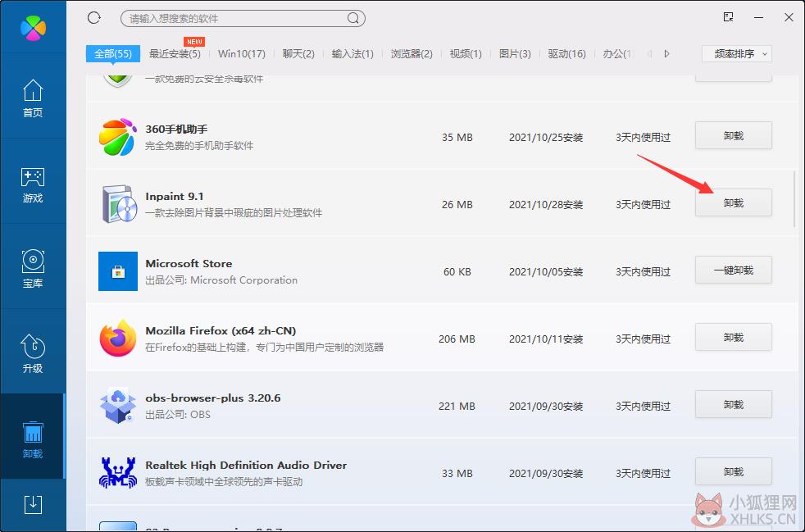Click the Mozilla Firefox app icon

tap(118, 339)
